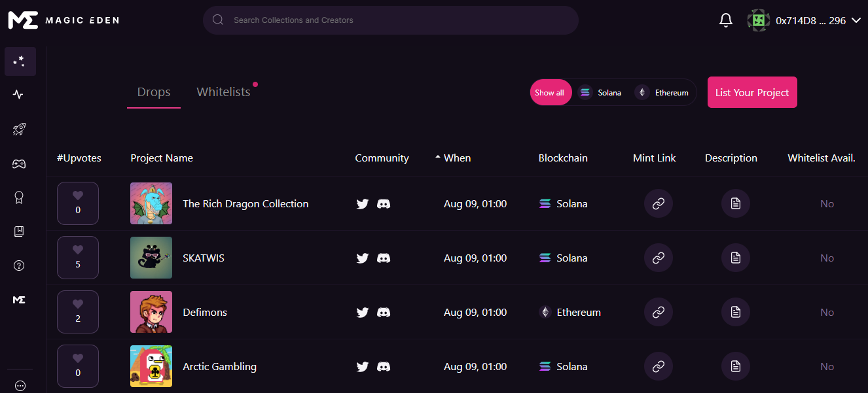The image size is (868, 393).
Task: Open the Defimons project name
Action: [205, 313]
